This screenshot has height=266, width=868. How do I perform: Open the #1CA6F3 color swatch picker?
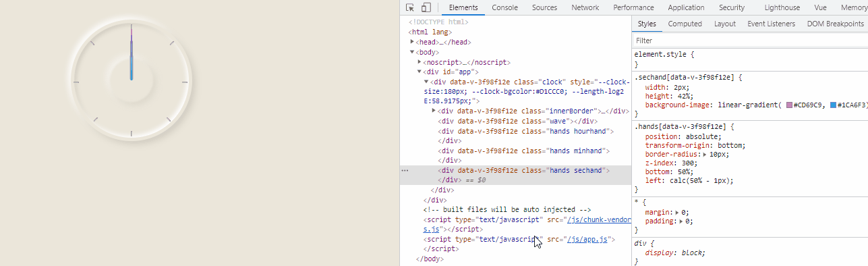834,105
